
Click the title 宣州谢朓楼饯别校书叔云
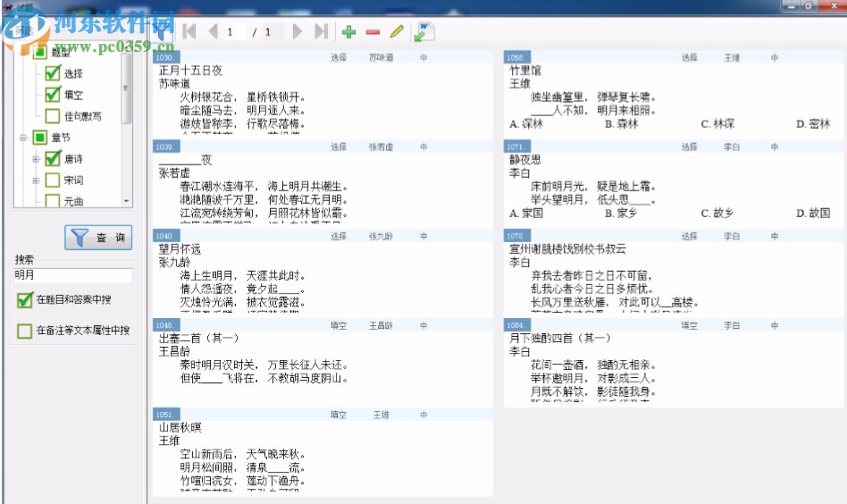point(567,249)
